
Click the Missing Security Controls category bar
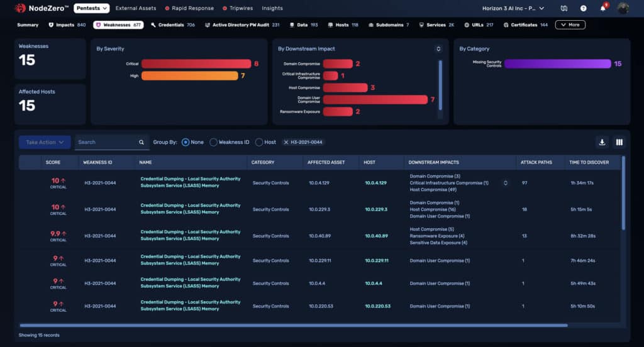point(557,63)
